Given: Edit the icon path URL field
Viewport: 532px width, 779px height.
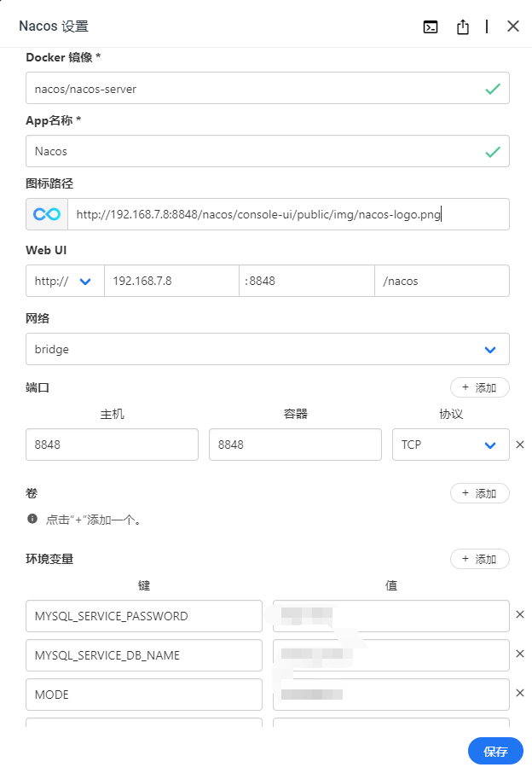Looking at the screenshot, I should pyautogui.click(x=288, y=214).
